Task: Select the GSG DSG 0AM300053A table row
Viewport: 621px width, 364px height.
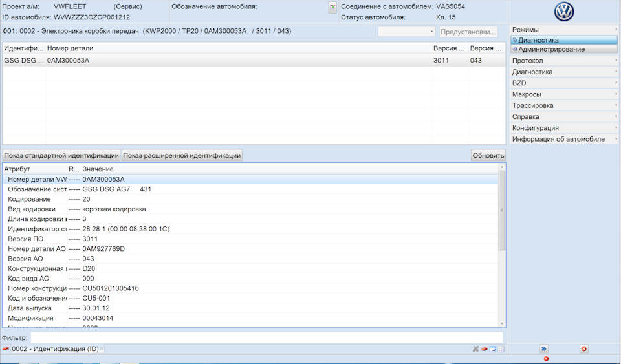Action: point(254,61)
